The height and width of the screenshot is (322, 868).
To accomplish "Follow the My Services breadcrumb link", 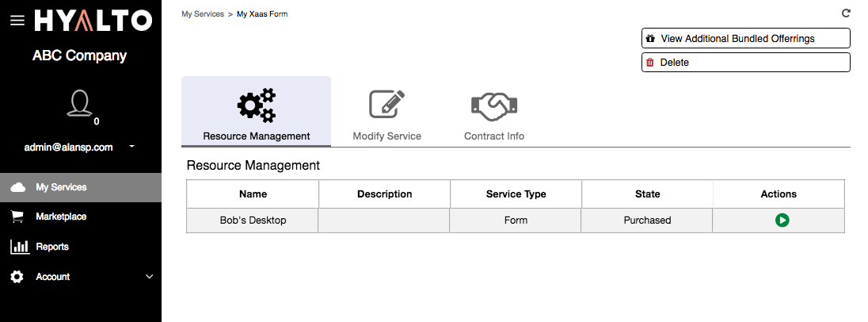I will 203,13.
